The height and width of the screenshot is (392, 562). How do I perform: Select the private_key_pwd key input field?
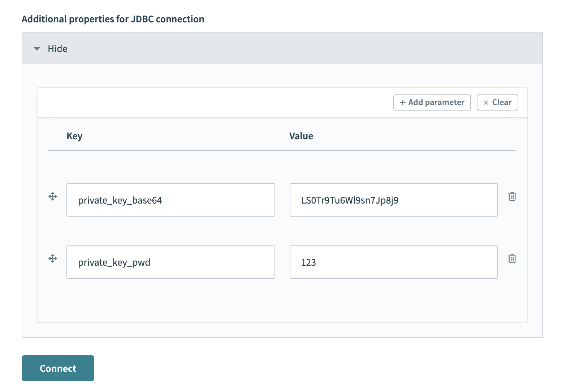pyautogui.click(x=170, y=262)
